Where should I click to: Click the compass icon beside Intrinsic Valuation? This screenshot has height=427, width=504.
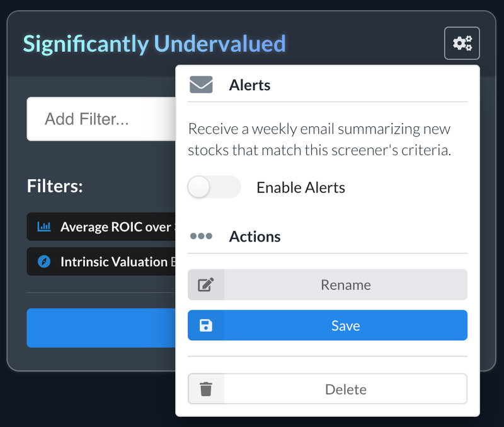pyautogui.click(x=44, y=261)
